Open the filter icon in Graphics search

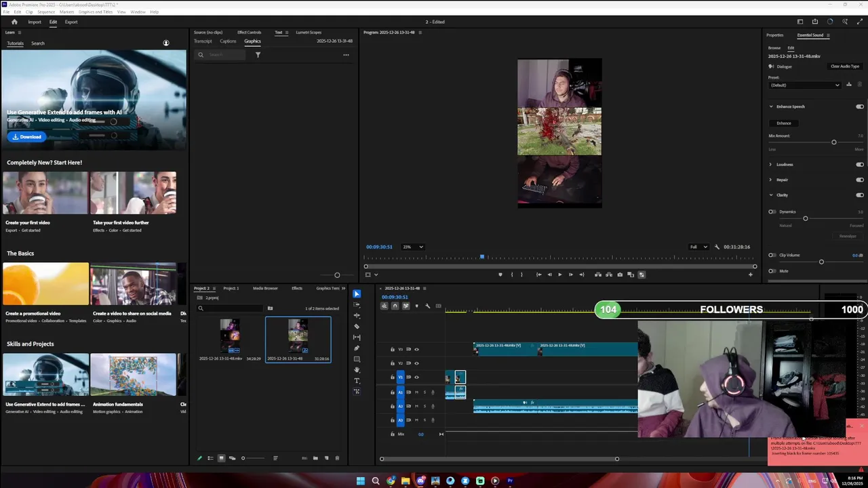coord(258,55)
